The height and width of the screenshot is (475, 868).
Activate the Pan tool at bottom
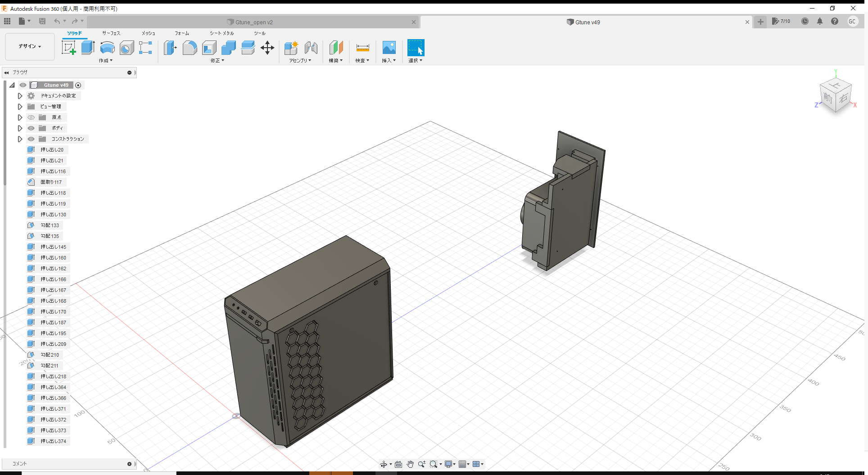pyautogui.click(x=410, y=464)
